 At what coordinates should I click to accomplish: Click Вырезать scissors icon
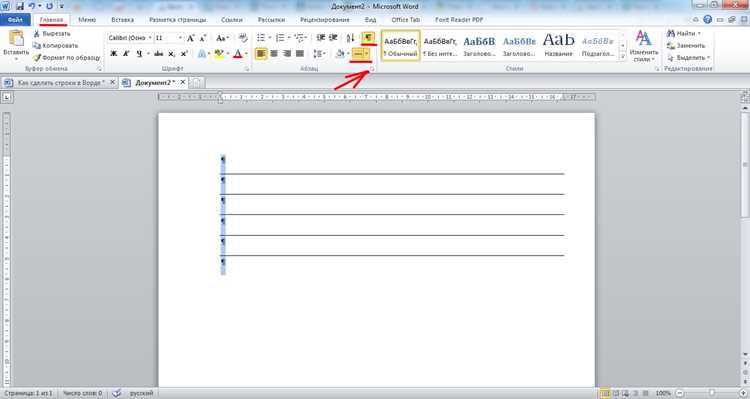pos(36,34)
